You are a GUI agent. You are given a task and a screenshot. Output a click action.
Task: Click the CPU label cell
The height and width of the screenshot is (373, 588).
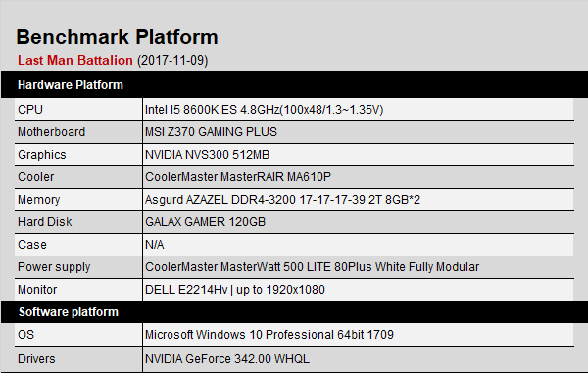point(78,110)
